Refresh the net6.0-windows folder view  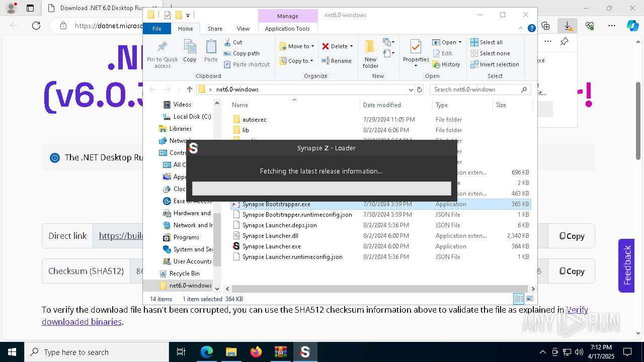point(420,89)
